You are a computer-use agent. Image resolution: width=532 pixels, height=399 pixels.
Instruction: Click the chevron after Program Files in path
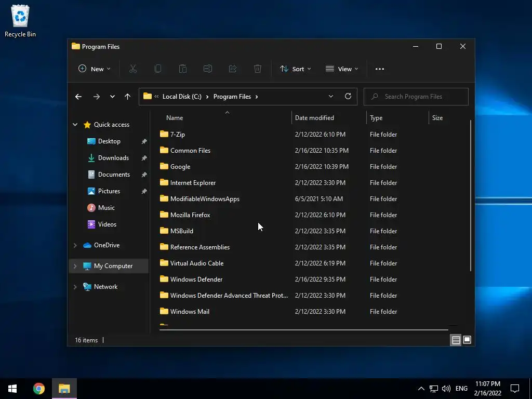[257, 97]
